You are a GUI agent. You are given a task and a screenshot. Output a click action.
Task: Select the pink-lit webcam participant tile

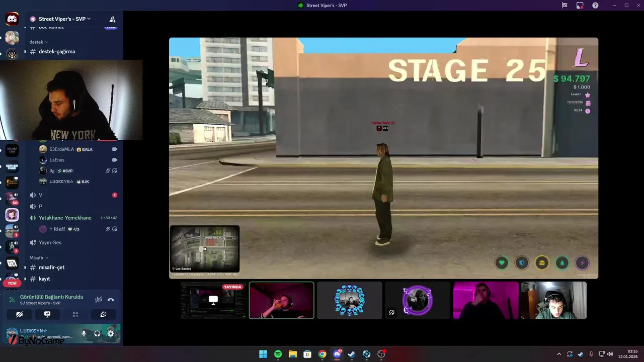pos(486,300)
